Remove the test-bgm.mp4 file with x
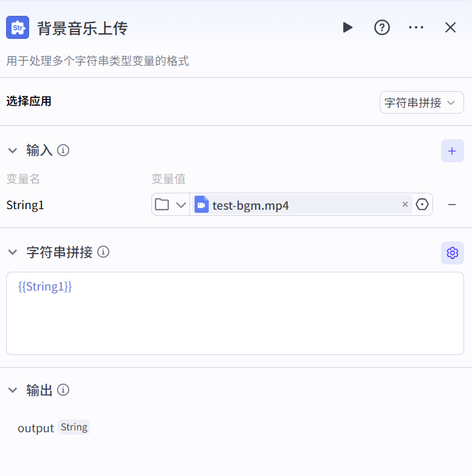Viewport: 472px width, 476px height. pyautogui.click(x=405, y=204)
